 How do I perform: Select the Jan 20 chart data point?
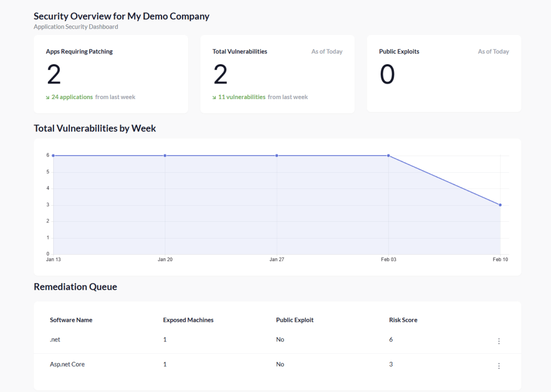coord(165,156)
